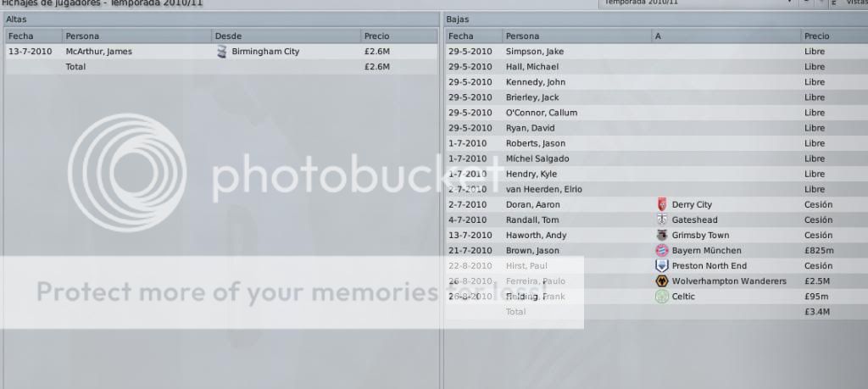
Task: Open Simpson, Jake player link
Action: coord(534,52)
